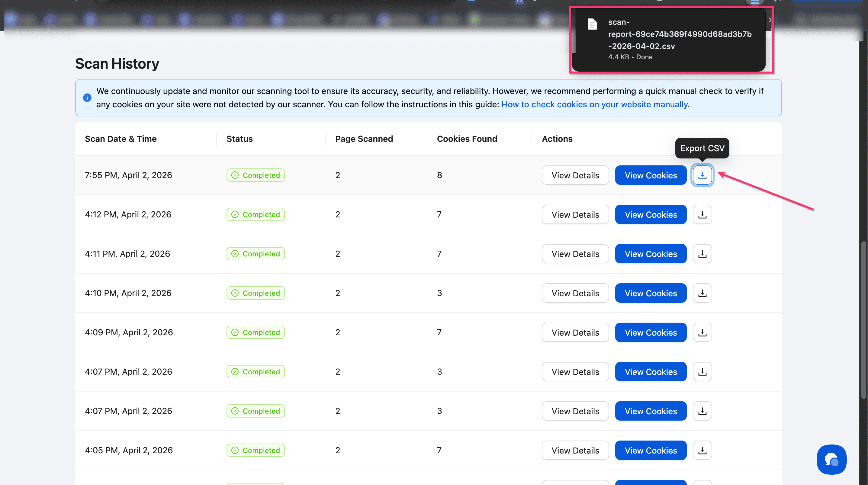
Task: Download CSV for the 4:10 PM scan
Action: coord(702,293)
